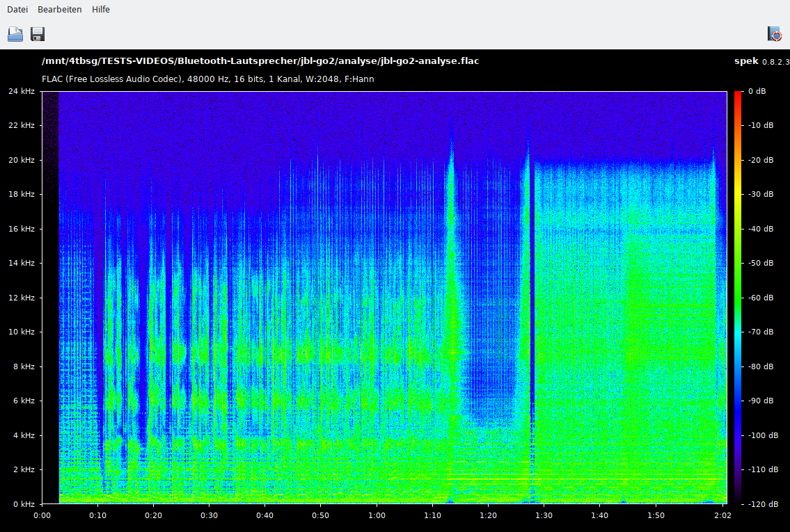Click the 1:00 time axis label

377,515
